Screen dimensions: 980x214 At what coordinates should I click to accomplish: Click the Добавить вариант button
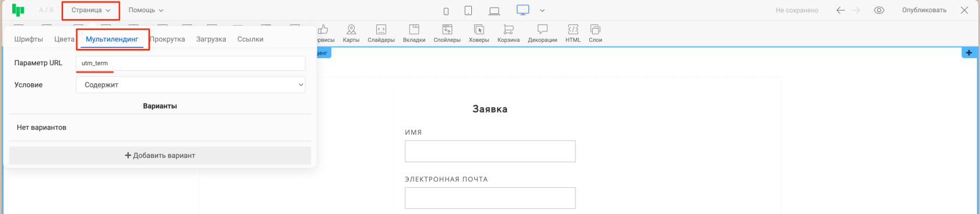[x=160, y=156]
